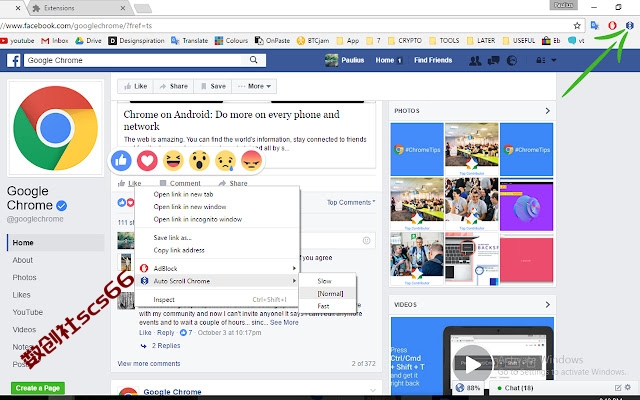Choose Inspect in context menu

217,300
